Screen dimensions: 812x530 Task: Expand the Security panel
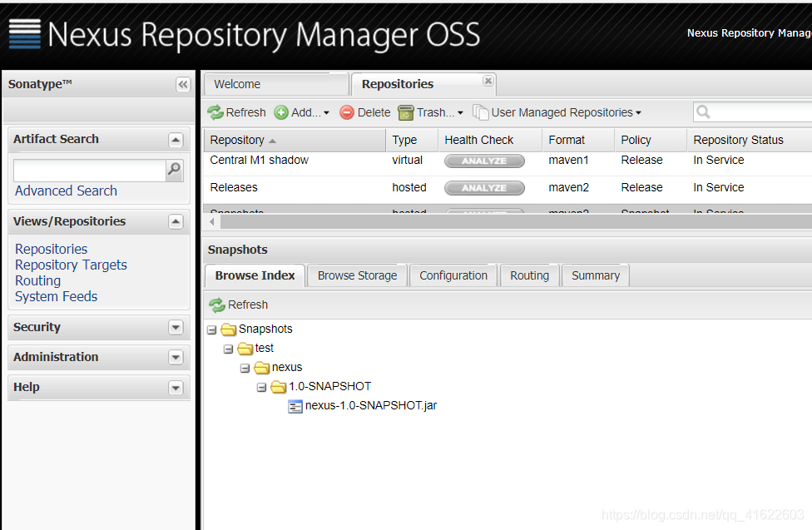176,328
